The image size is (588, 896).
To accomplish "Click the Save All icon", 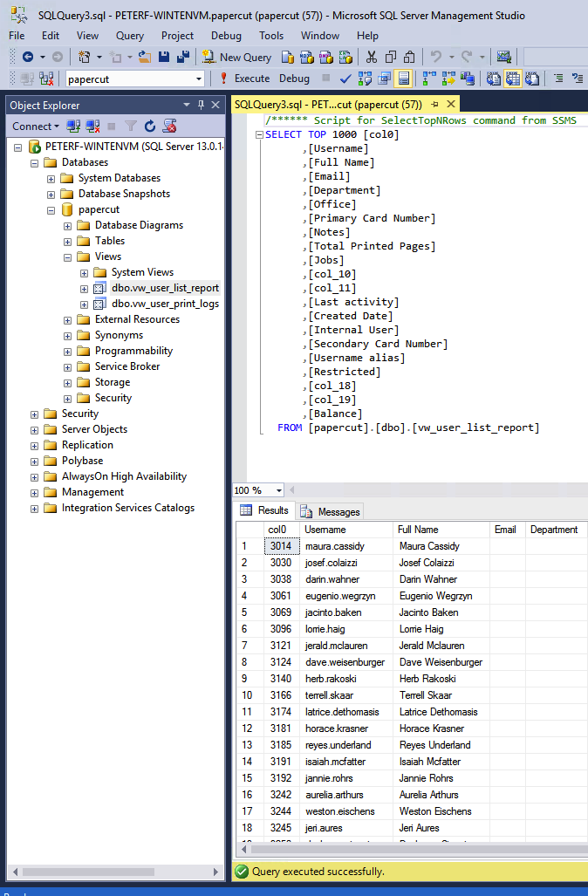I will [x=183, y=57].
